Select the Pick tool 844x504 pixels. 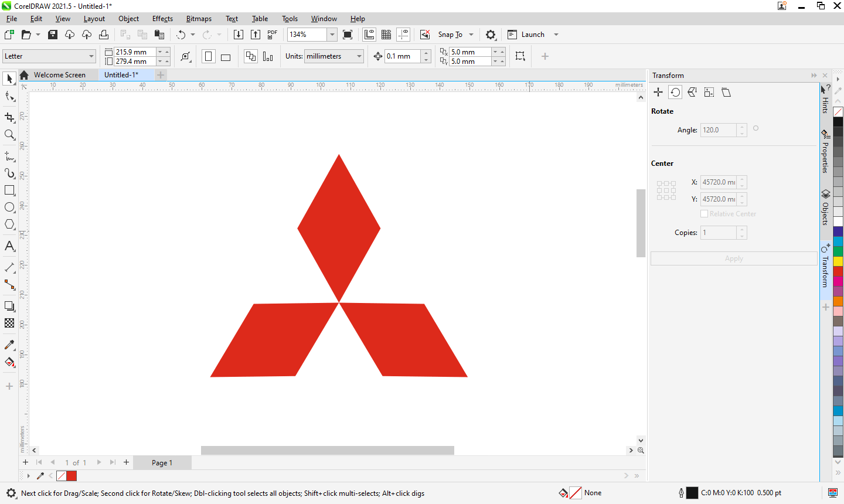[x=9, y=79]
